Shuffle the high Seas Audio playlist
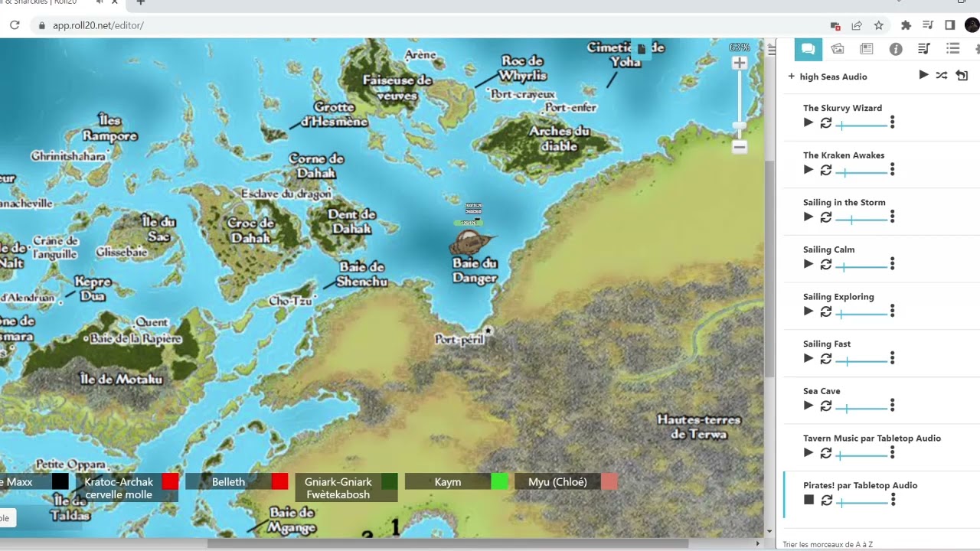This screenshot has height=551, width=980. (942, 75)
